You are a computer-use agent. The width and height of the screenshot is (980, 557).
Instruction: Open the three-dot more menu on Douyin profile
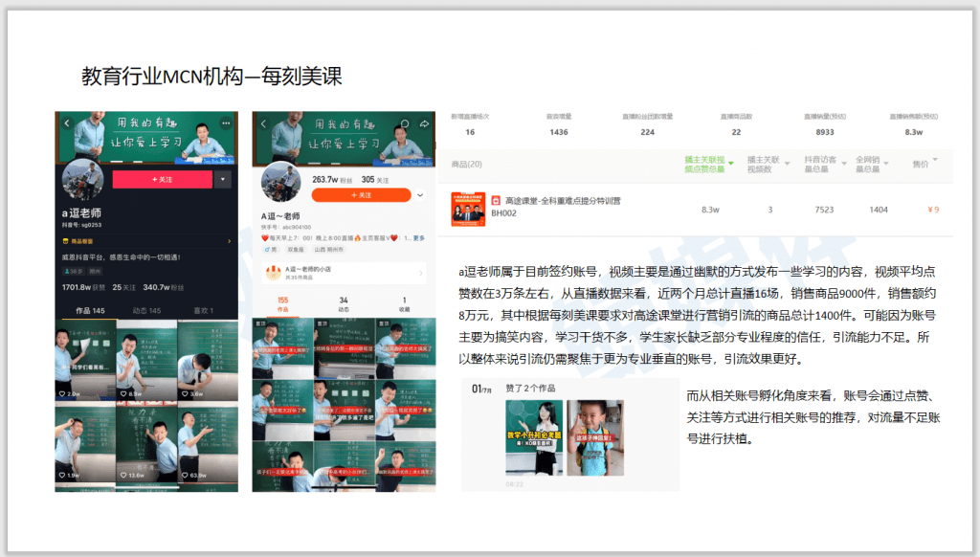click(226, 123)
